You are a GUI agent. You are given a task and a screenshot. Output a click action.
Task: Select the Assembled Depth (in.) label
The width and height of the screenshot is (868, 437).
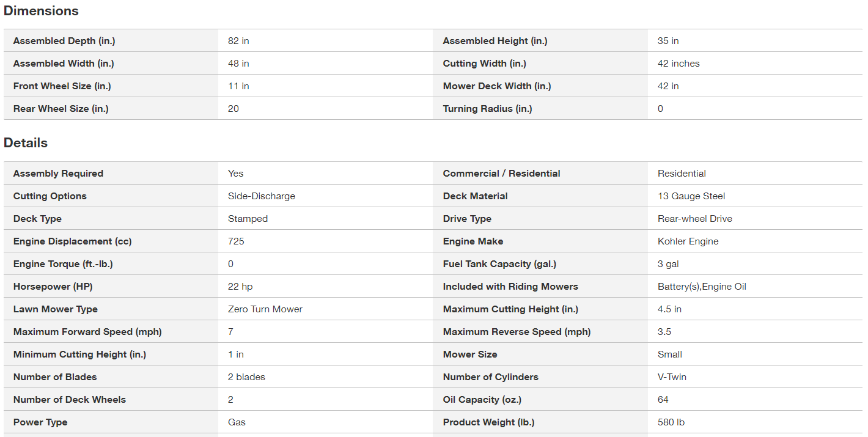[x=64, y=41]
